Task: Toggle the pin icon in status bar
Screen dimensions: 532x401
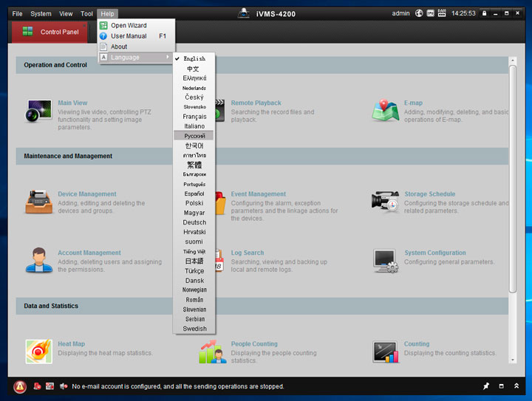Action: (x=485, y=386)
